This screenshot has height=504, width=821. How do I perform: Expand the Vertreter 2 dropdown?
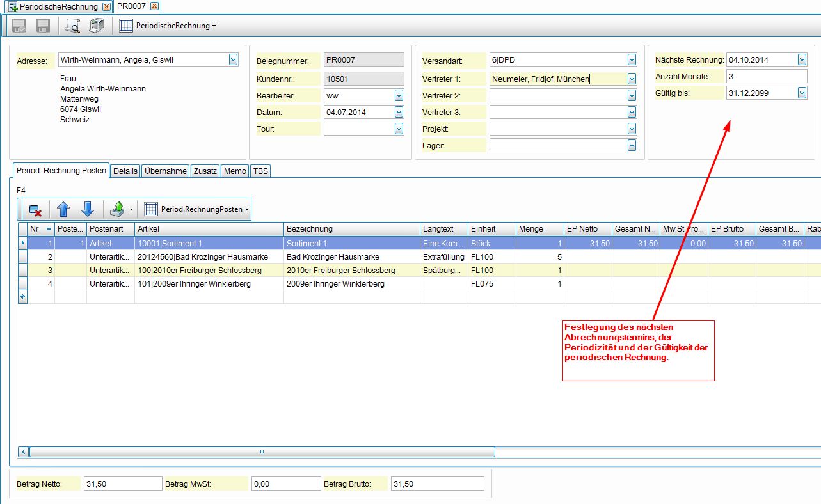[632, 95]
